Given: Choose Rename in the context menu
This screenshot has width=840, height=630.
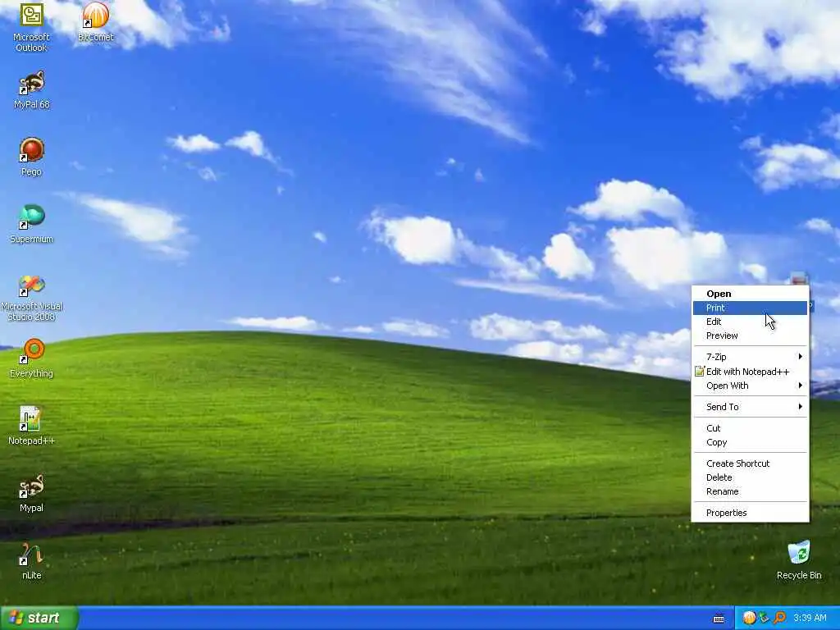Looking at the screenshot, I should click(x=750, y=491).
